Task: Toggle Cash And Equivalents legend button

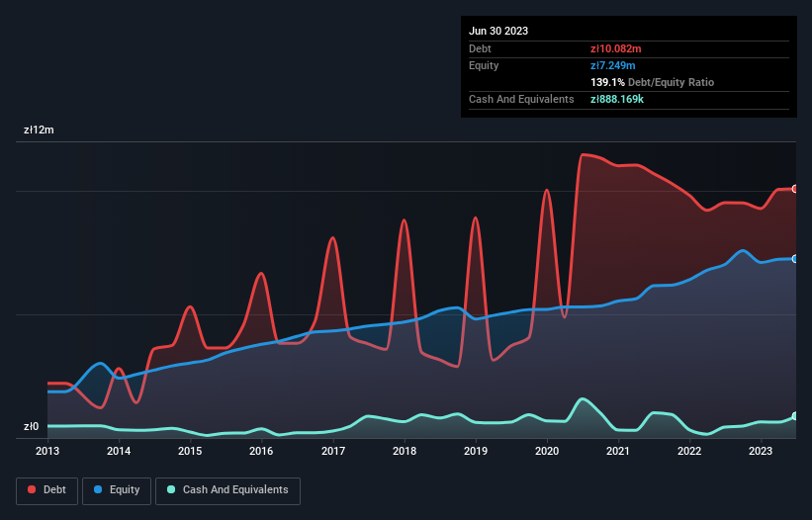Action: tap(227, 490)
